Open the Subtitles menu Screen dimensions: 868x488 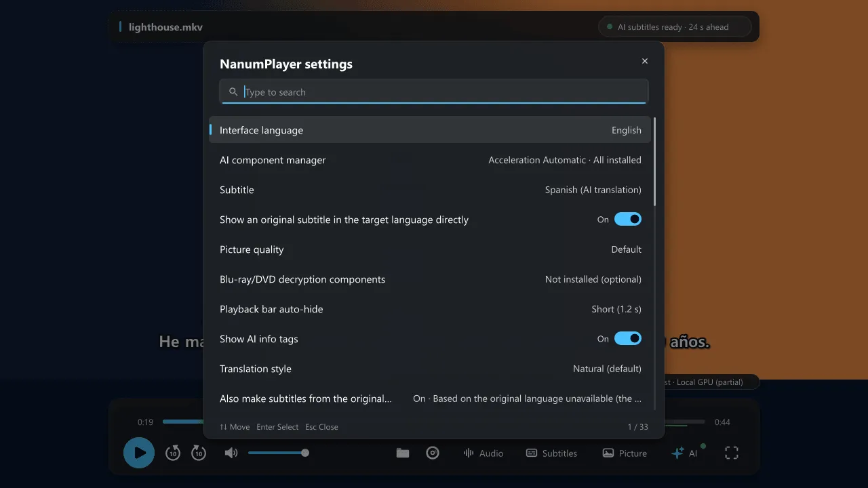552,453
